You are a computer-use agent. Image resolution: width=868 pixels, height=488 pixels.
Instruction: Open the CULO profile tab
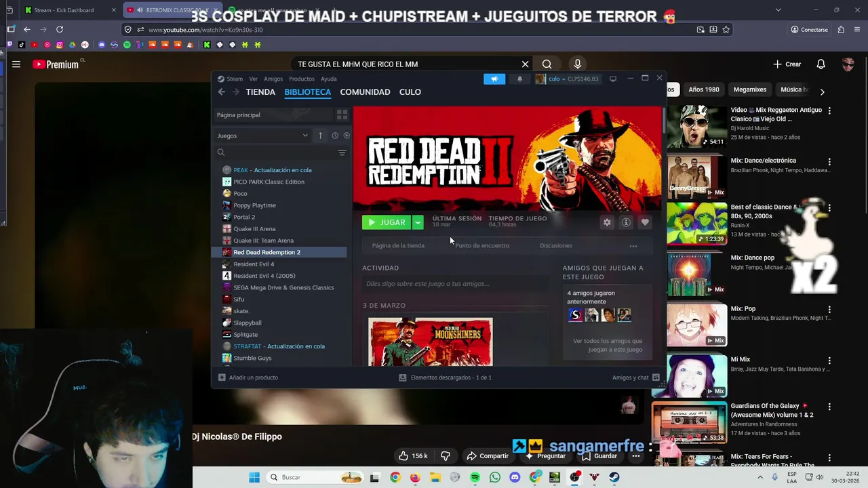pos(410,92)
